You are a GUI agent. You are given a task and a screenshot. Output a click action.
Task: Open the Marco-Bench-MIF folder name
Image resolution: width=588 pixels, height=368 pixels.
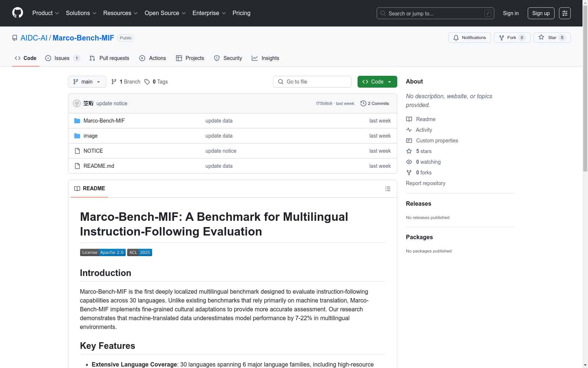(104, 121)
